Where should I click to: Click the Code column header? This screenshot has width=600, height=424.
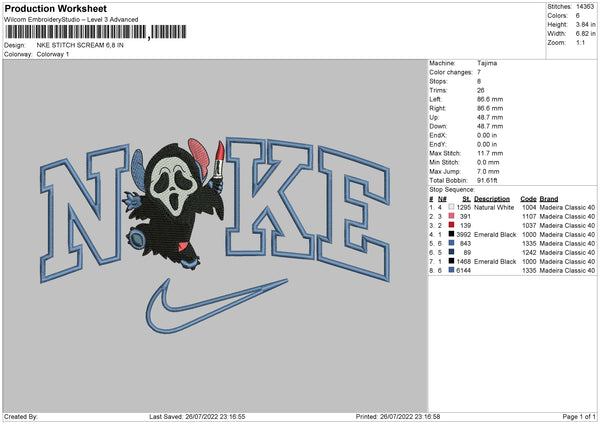click(528, 199)
